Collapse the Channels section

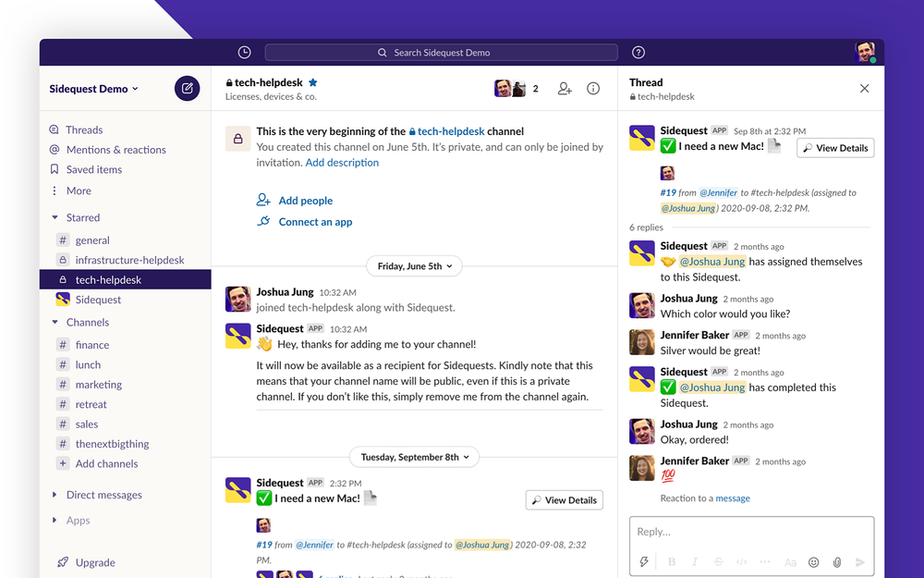[55, 322]
